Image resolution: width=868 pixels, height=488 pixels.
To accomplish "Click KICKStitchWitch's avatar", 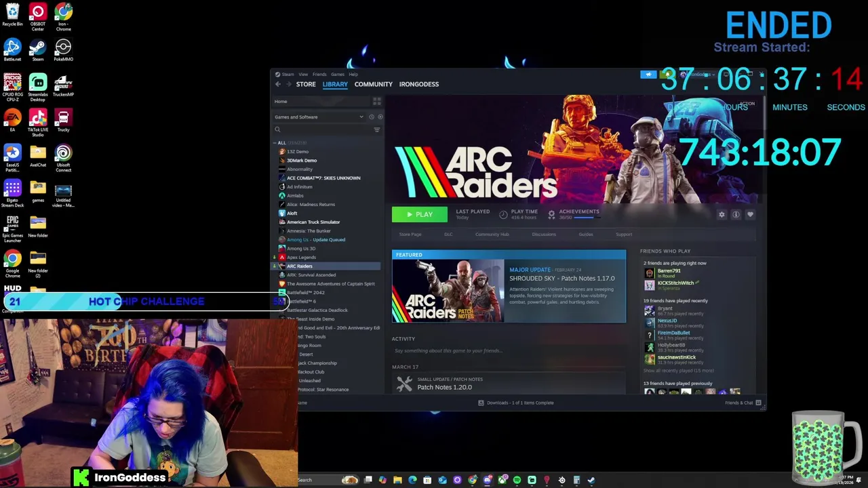I will [649, 285].
